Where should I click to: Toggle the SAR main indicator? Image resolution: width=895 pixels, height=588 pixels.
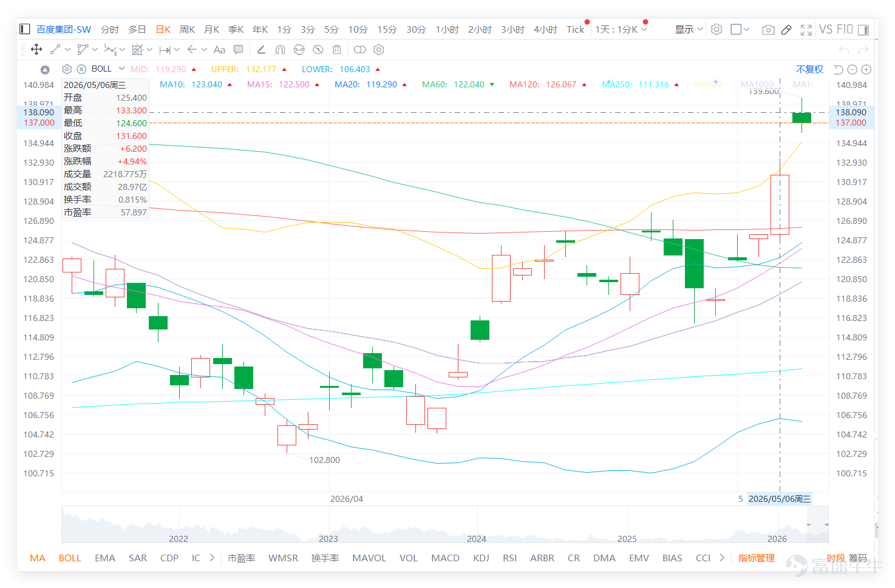[x=138, y=558]
